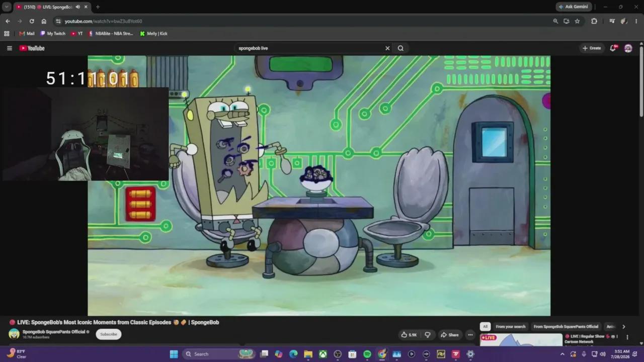Show next filter chips with arrow
Image resolution: width=644 pixels, height=362 pixels.
[x=624, y=327]
